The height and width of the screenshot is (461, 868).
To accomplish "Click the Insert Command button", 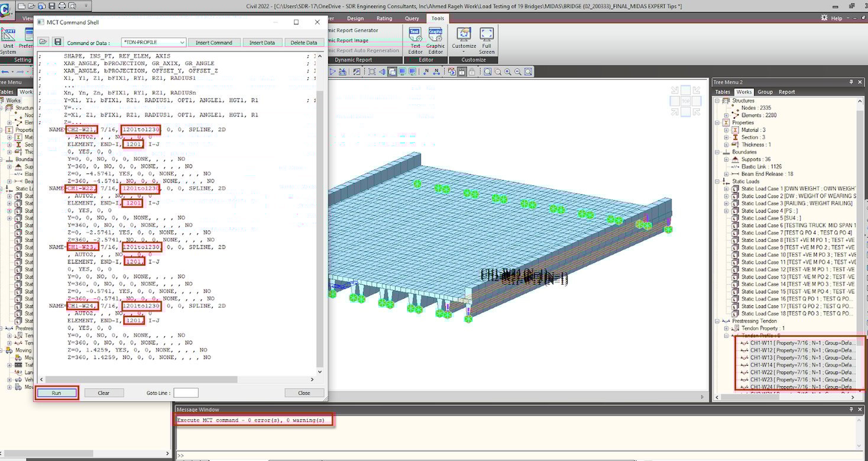I will pos(214,43).
